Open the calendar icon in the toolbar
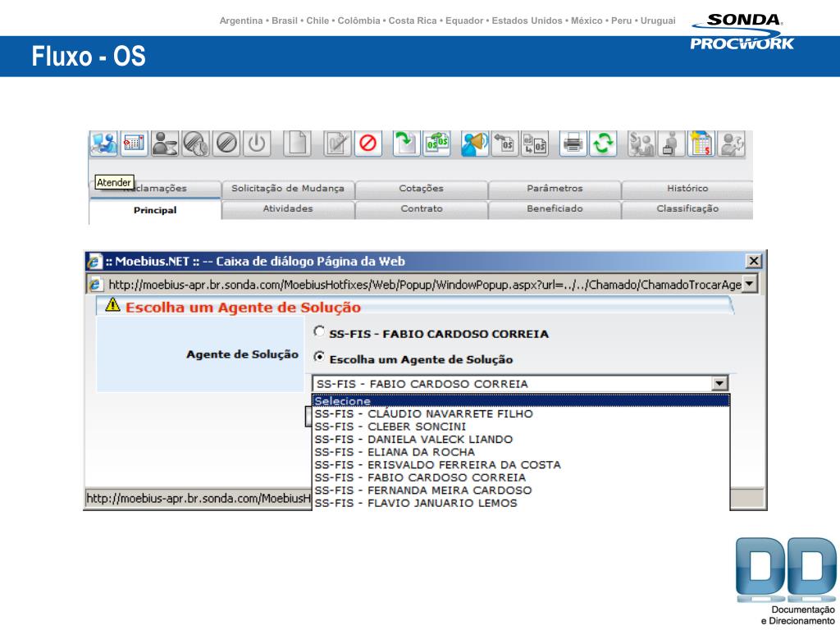840x630 pixels. click(134, 144)
